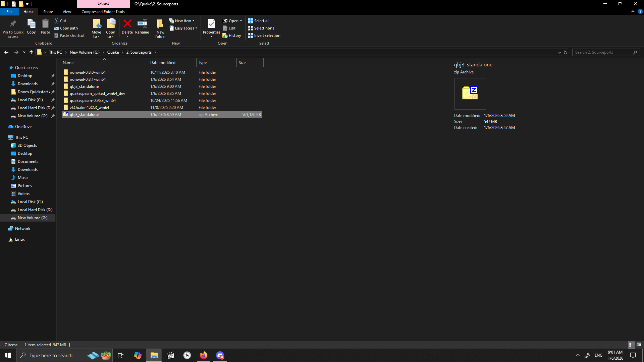The image size is (644, 362).
Task: Switch to large icons view toggle
Action: (x=639, y=345)
